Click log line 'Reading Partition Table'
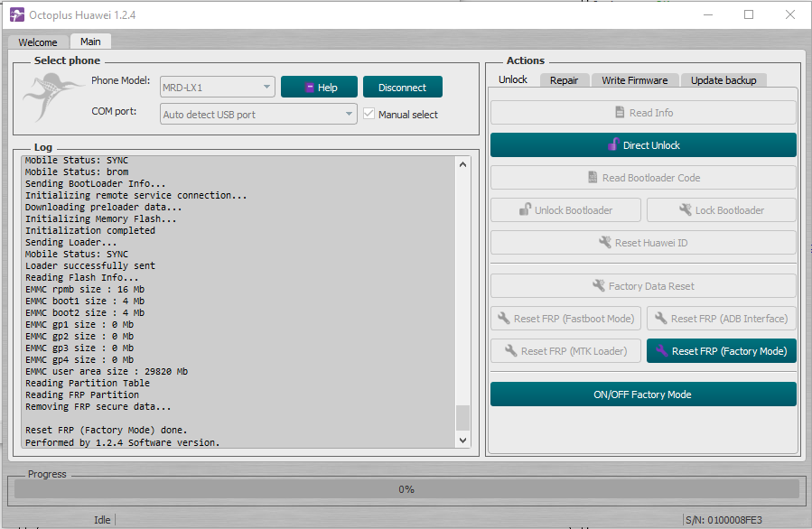812x529 pixels. (88, 383)
